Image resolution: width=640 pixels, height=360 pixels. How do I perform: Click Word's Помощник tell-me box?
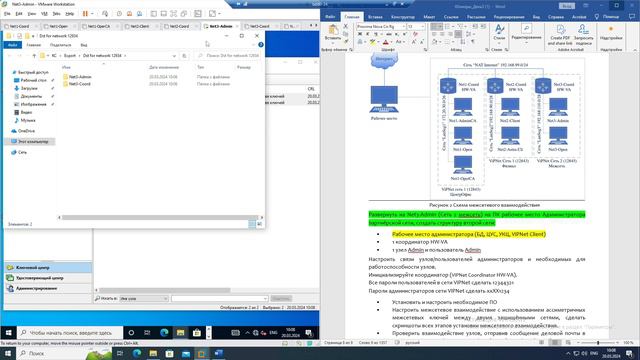point(607,17)
